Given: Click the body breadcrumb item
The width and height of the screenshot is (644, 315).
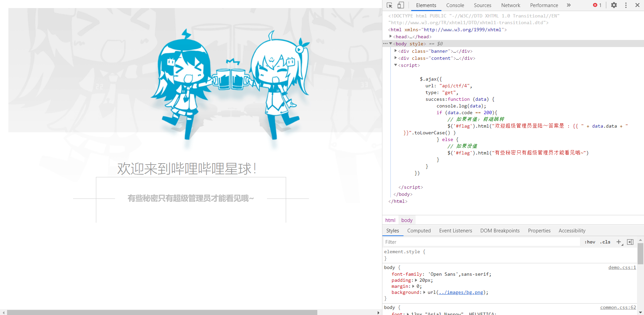Looking at the screenshot, I should point(407,220).
